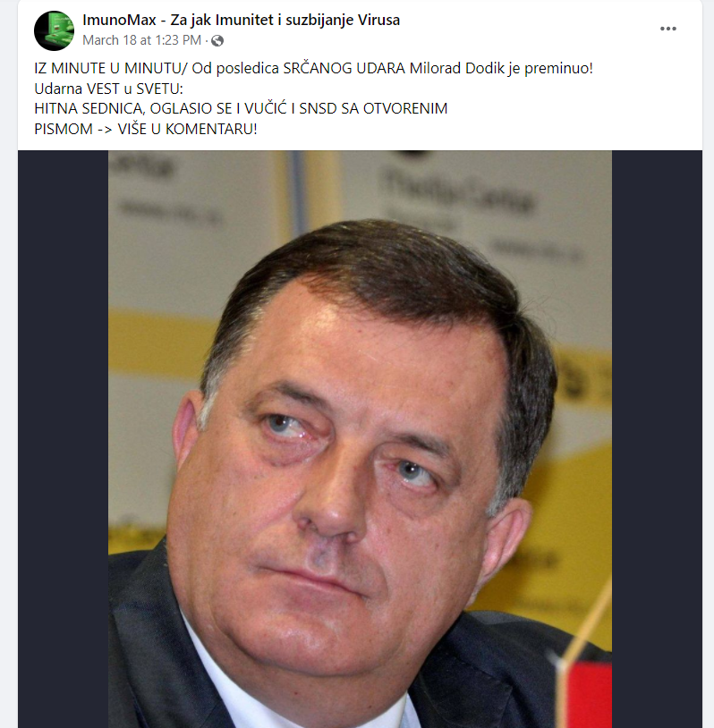Click the dark left margin beside photo
This screenshot has height=728, width=714.
[x=63, y=439]
